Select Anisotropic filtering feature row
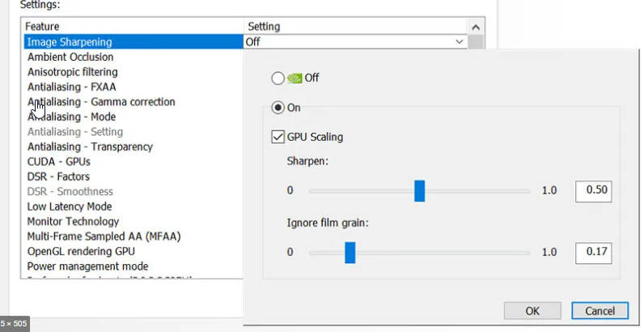The height and width of the screenshot is (332, 644). pos(73,72)
